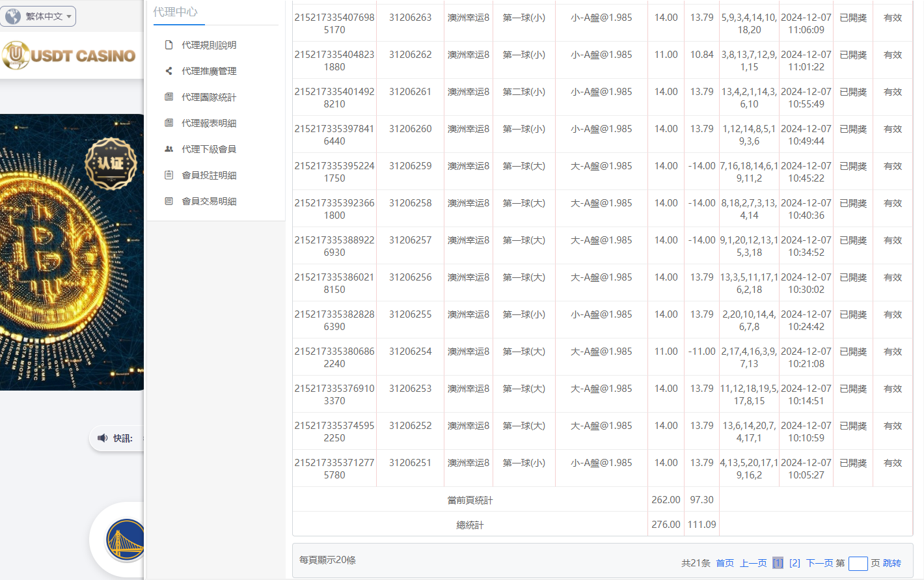
Task: Click the 认证 certified bitcoin banner image
Action: pos(72,253)
